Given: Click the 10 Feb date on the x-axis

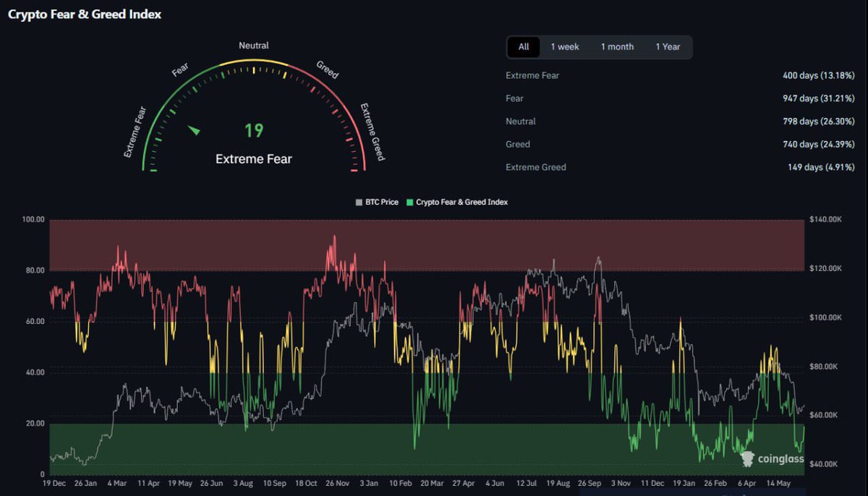Looking at the screenshot, I should [401, 483].
